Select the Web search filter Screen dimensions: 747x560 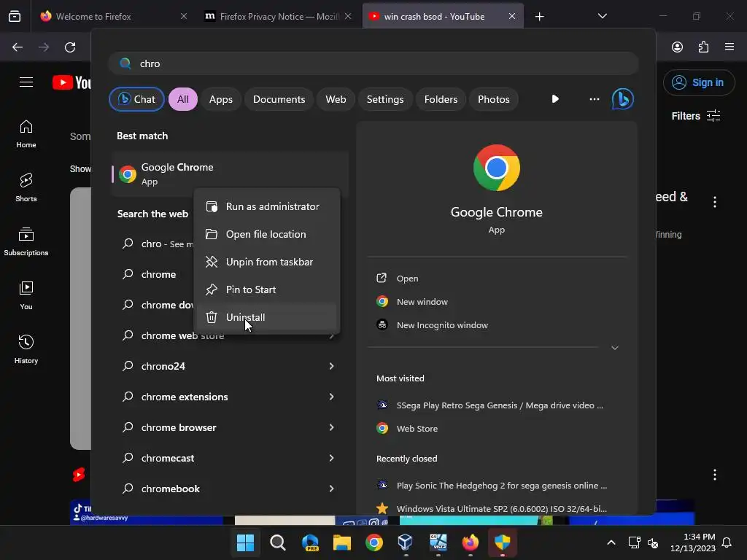336,99
